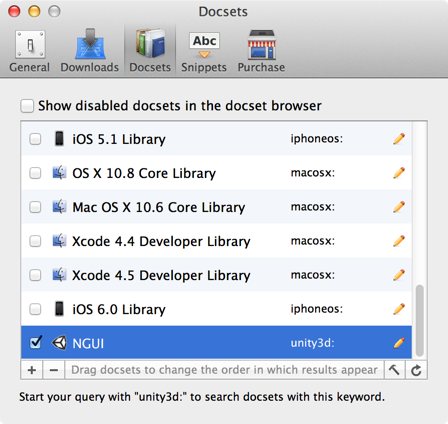Click the macosx: keyword of Mac OS X 10.6 Core Library
This screenshot has height=424, width=448.
(x=313, y=207)
